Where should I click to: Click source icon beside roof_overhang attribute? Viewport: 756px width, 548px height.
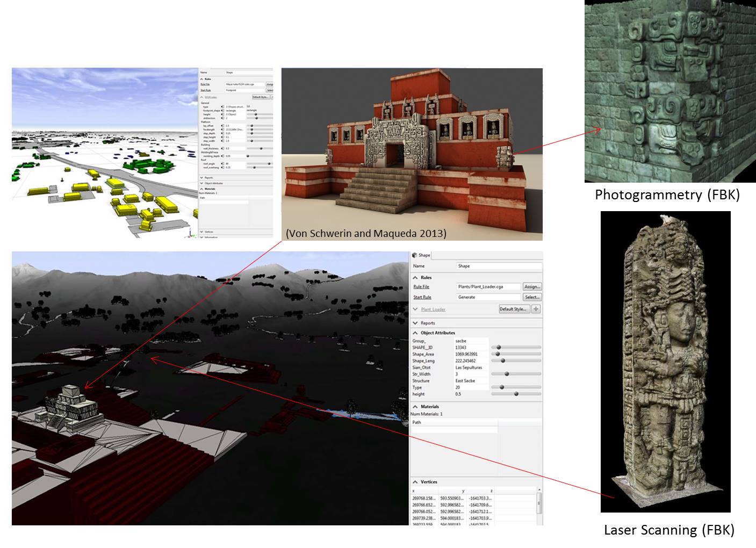pyautogui.click(x=222, y=168)
